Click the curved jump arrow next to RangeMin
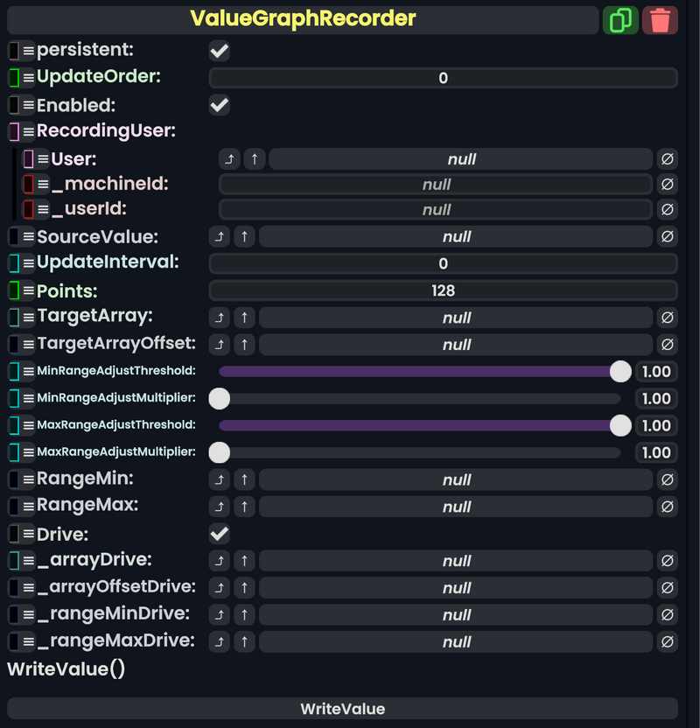Viewport: 700px width, 728px height. click(219, 479)
